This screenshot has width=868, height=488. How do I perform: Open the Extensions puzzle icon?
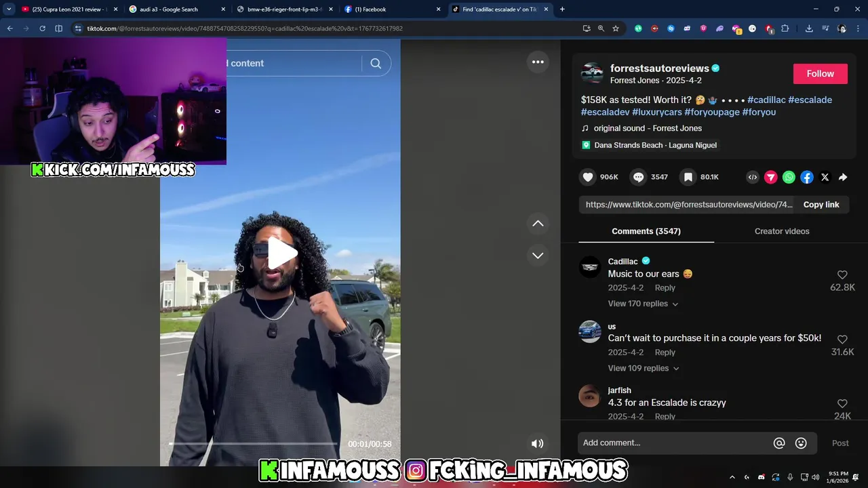coord(785,28)
